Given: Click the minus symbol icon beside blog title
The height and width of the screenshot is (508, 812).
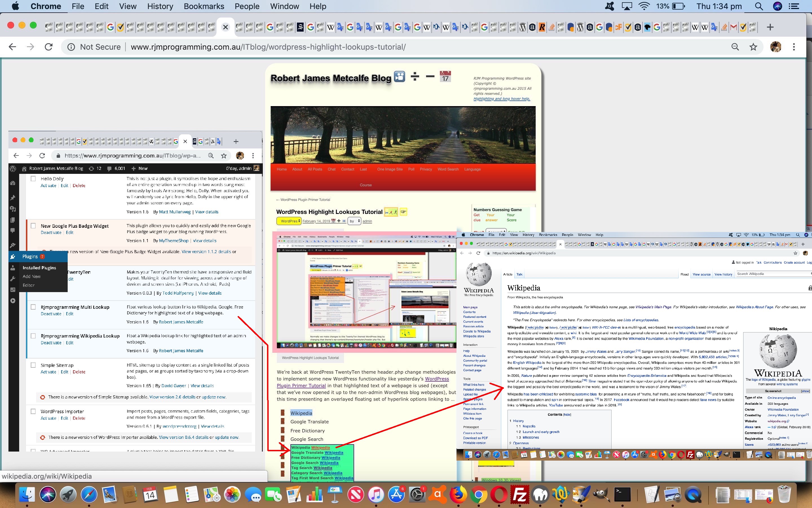Looking at the screenshot, I should pos(430,76).
